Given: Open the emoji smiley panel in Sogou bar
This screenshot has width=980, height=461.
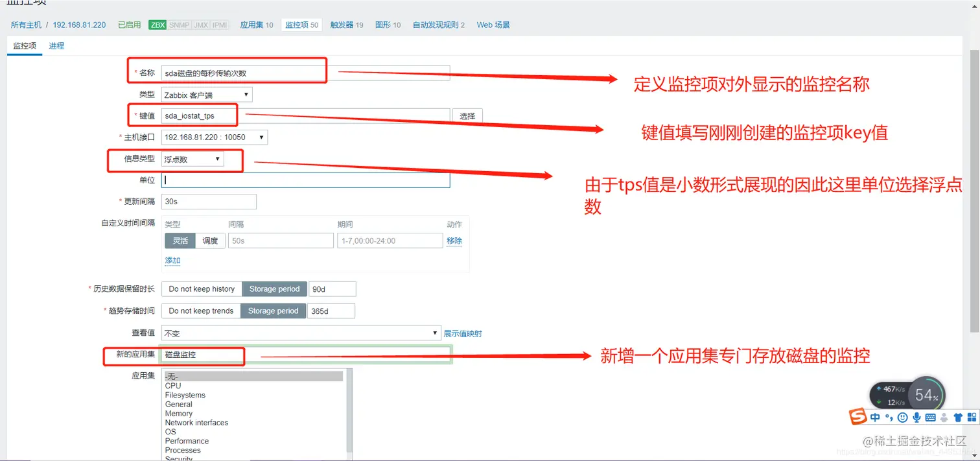Looking at the screenshot, I should coord(903,417).
